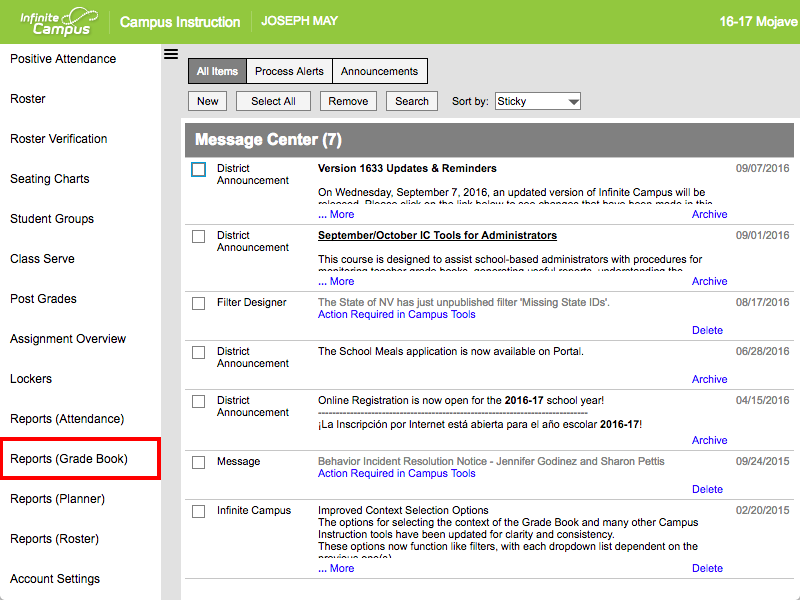Archive the School Meals application announcement
The width and height of the screenshot is (800, 600).
[709, 379]
